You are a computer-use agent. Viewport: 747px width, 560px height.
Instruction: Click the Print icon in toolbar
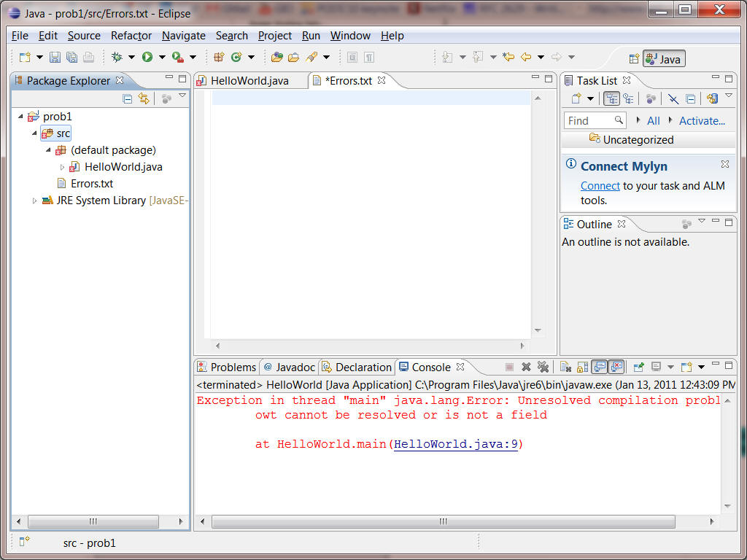pyautogui.click(x=88, y=57)
